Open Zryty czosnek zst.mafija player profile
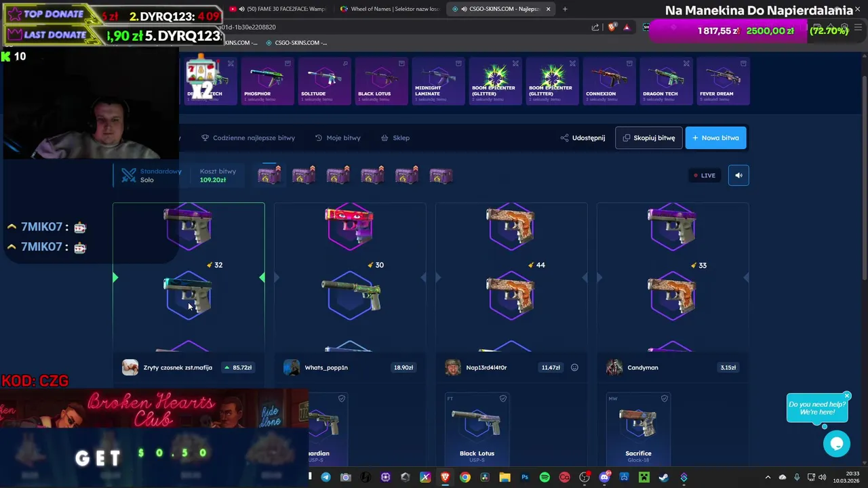The height and width of the screenshot is (488, 868). pyautogui.click(x=178, y=367)
